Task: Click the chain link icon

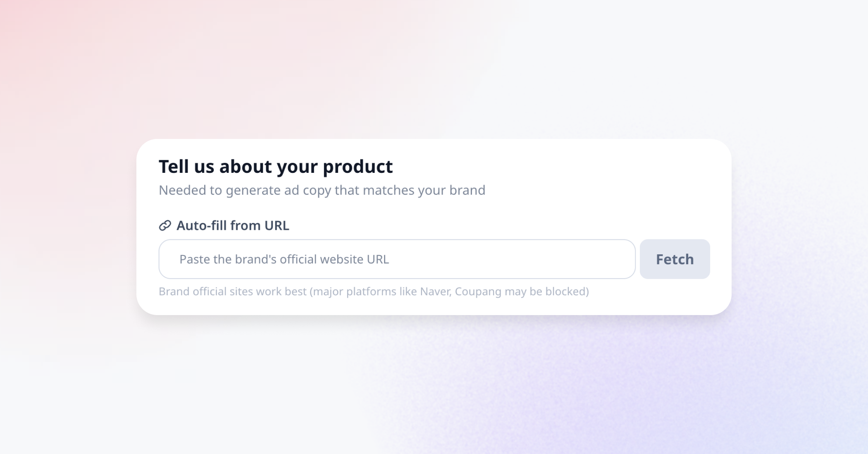Action: point(165,225)
